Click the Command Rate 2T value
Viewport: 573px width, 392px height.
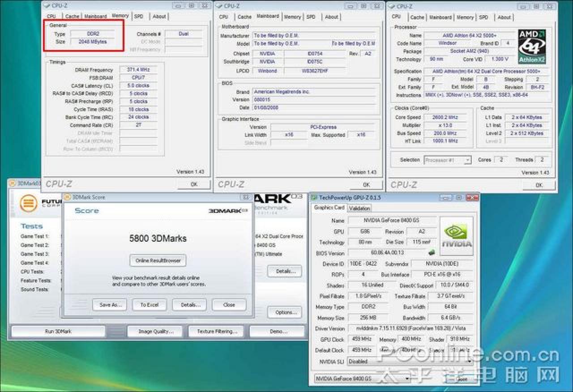pyautogui.click(x=138, y=125)
